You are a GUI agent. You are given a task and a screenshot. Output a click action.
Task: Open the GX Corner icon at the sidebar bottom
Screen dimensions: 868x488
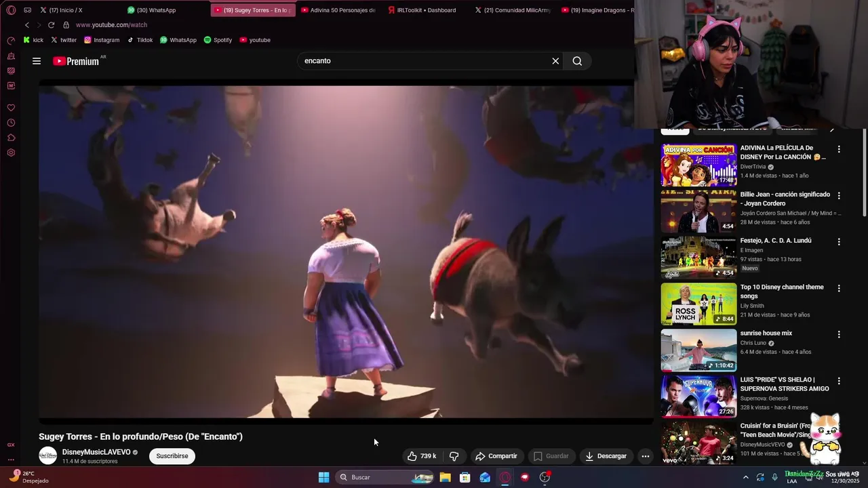click(x=11, y=445)
